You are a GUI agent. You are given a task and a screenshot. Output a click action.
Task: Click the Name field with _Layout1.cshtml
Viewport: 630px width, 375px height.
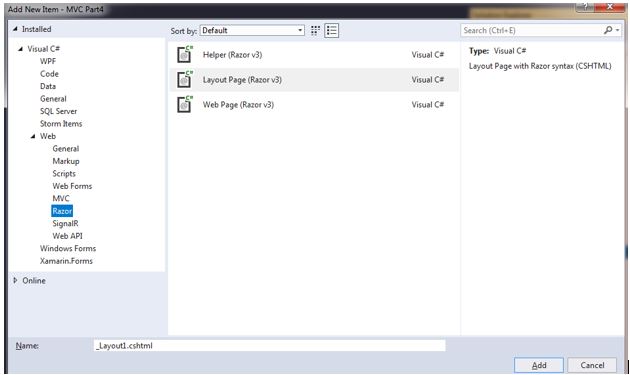tap(270, 346)
